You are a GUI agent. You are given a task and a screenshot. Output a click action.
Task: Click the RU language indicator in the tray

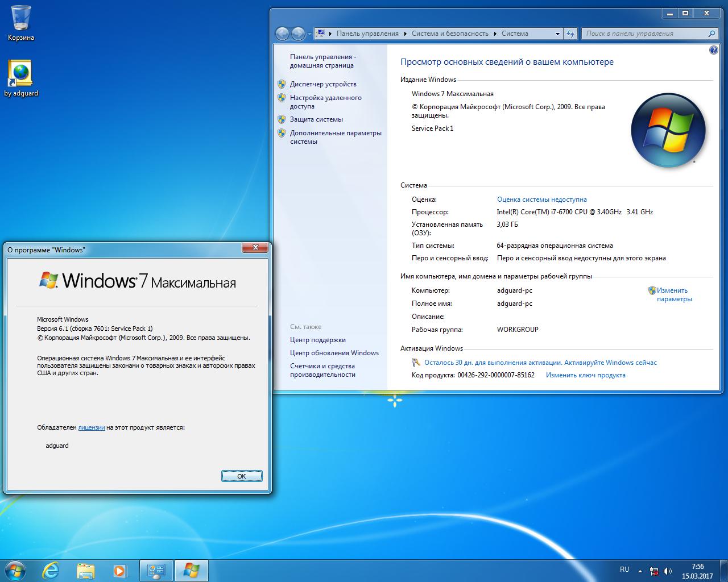[x=624, y=569]
